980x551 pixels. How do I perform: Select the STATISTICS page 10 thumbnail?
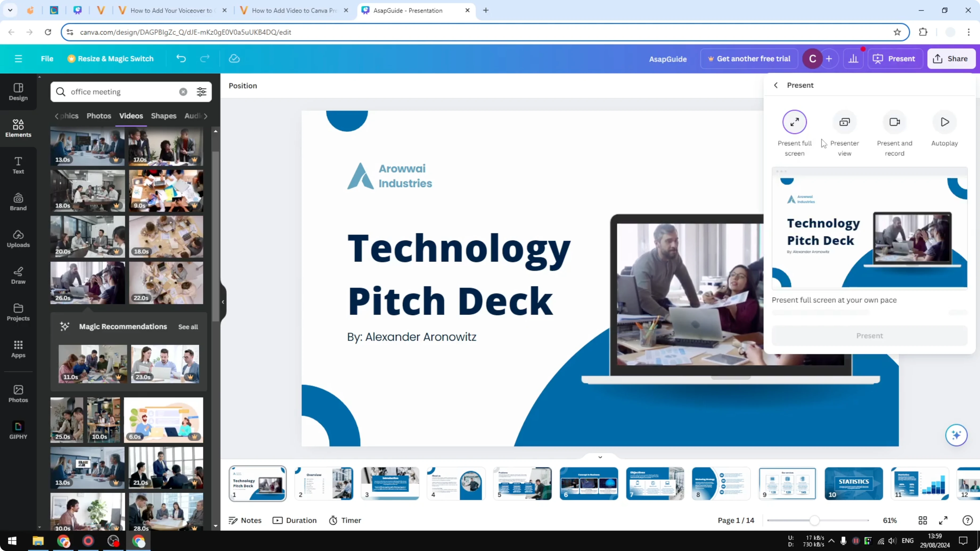coord(853,483)
